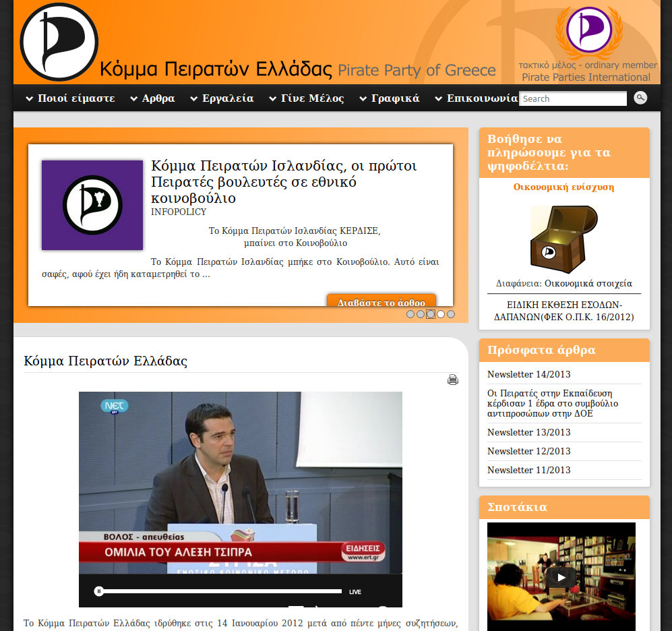Image resolution: width=672 pixels, height=631 pixels.
Task: Click the Tsipras live video frame
Action: click(241, 482)
